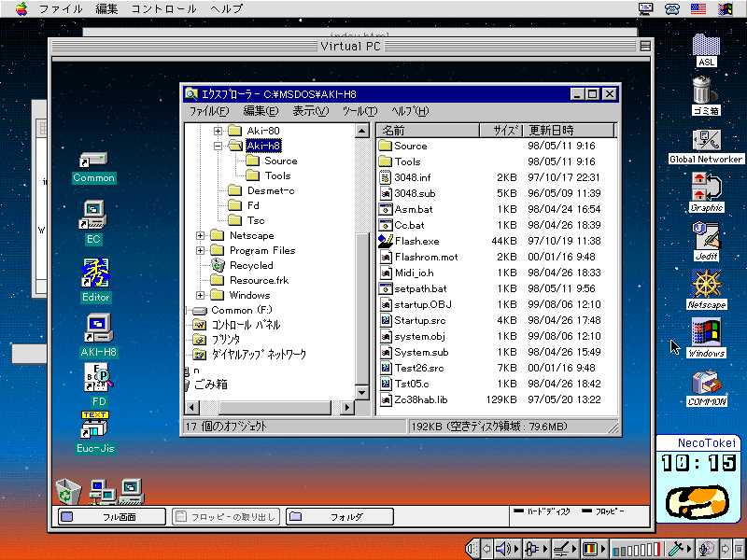
Task: Open the speaker volume control strip module
Action: (x=506, y=549)
